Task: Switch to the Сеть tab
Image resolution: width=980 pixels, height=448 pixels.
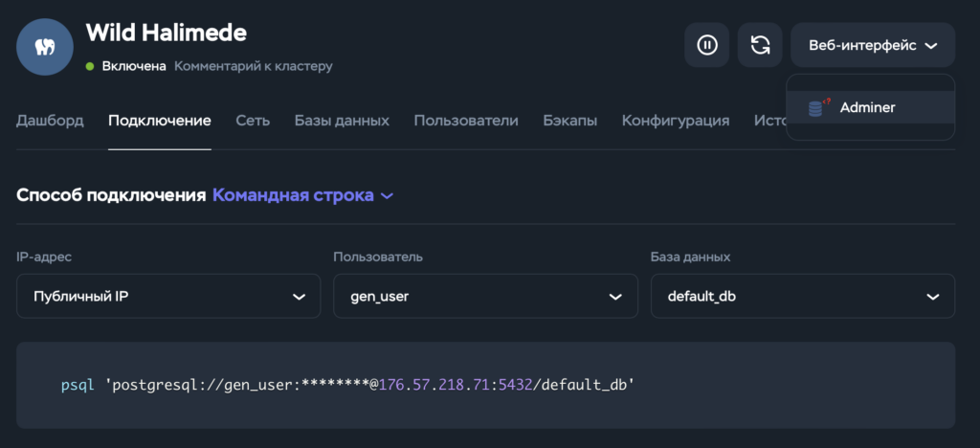Action: click(x=253, y=121)
